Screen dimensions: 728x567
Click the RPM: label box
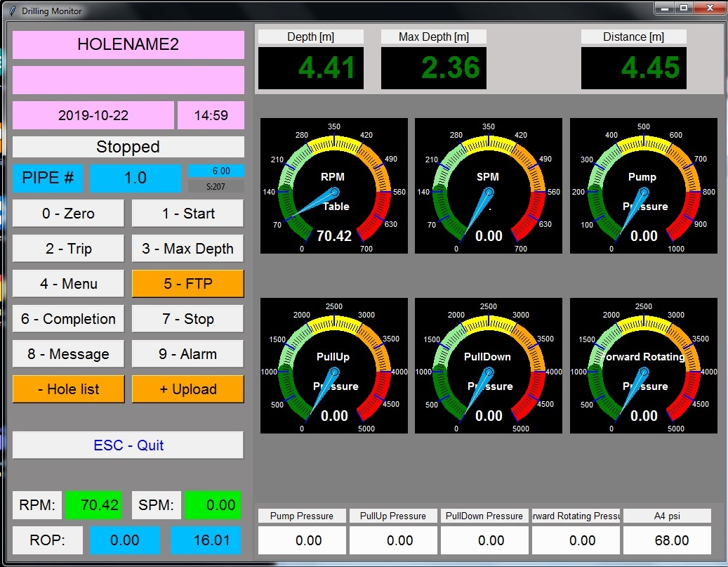pos(37,504)
